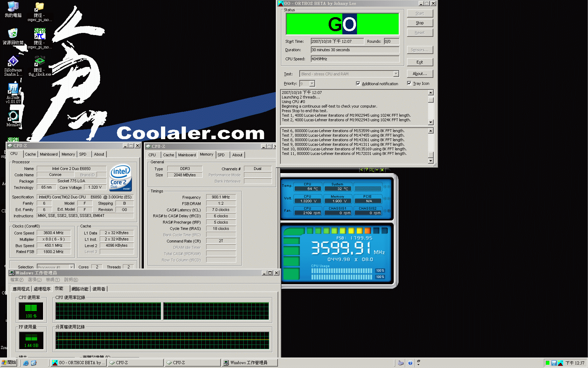Click the Intel Core 2 Duo logo in CPU-Z
Viewport: 588px width, 368px height.
[x=121, y=178]
